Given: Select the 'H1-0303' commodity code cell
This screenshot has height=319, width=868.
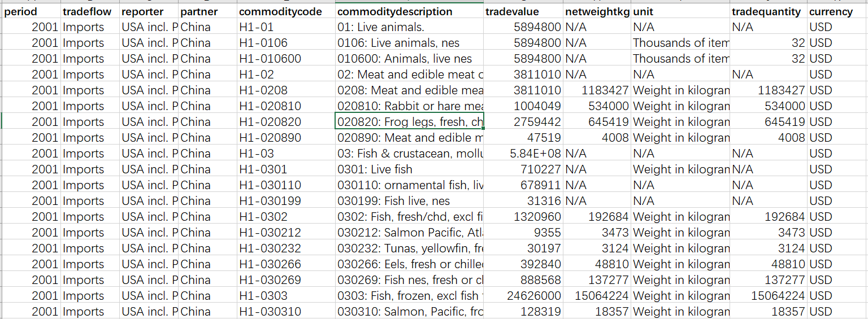Looking at the screenshot, I should 286,296.
